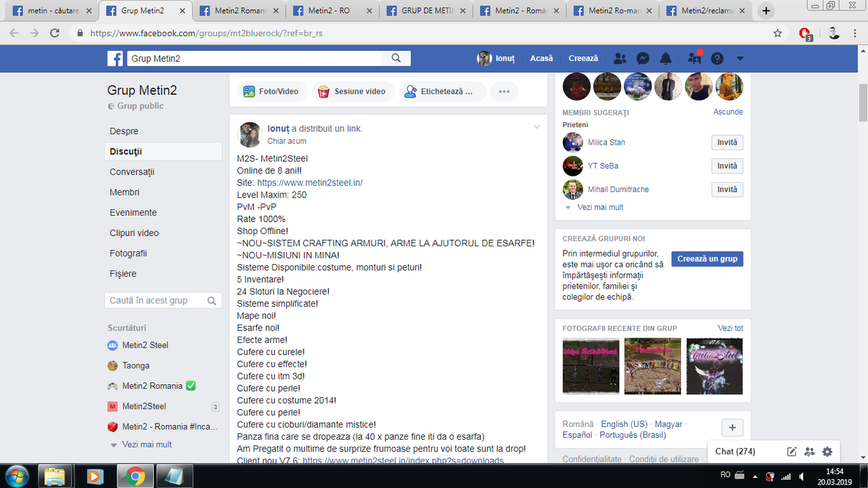
Task: Open first recent group photo thumbnail
Action: [x=591, y=366]
